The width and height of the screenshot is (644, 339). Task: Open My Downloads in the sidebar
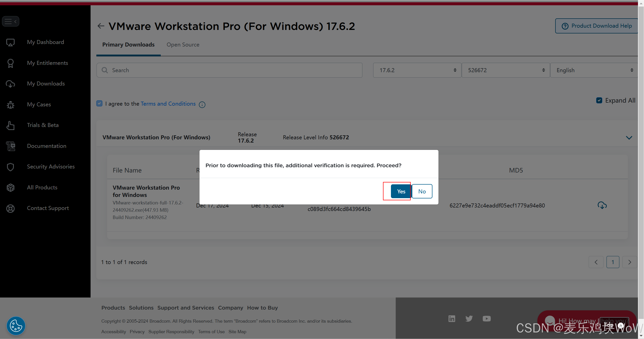46,83
